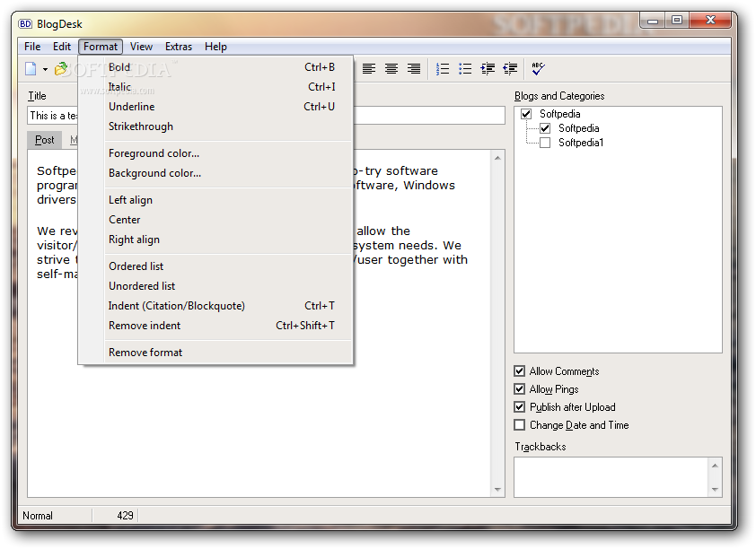The height and width of the screenshot is (549, 756).
Task: Toggle the Allow Comments checkbox
Action: pyautogui.click(x=519, y=371)
